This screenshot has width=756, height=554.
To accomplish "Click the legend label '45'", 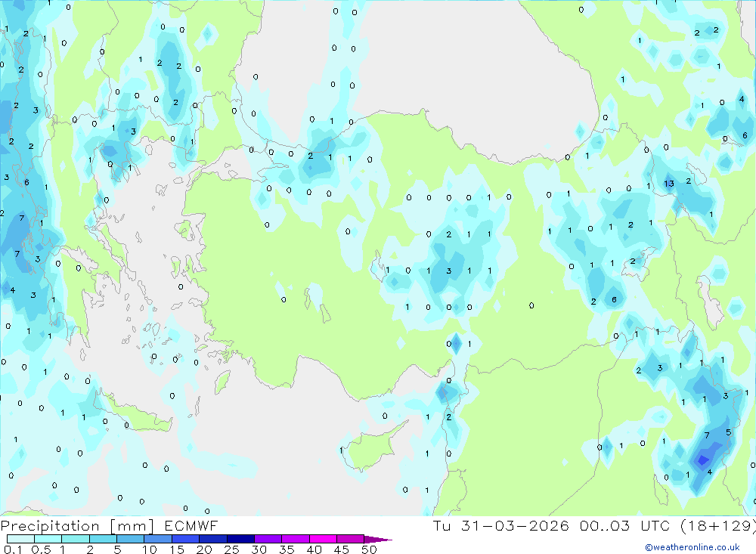I will (342, 549).
